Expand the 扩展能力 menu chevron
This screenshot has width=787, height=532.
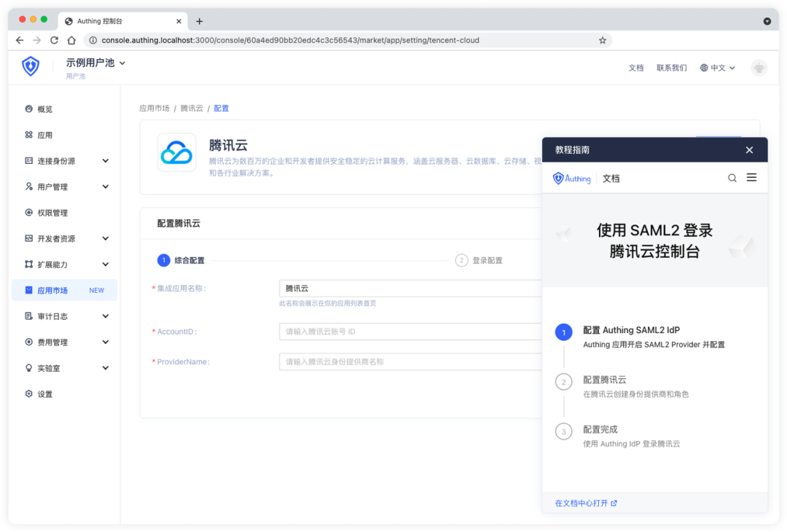(106, 264)
